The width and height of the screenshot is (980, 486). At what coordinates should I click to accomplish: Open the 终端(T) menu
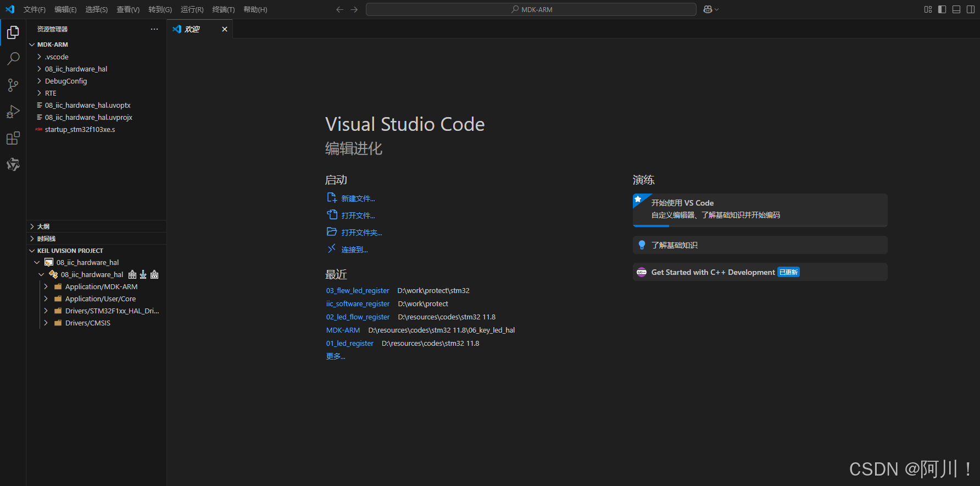224,9
